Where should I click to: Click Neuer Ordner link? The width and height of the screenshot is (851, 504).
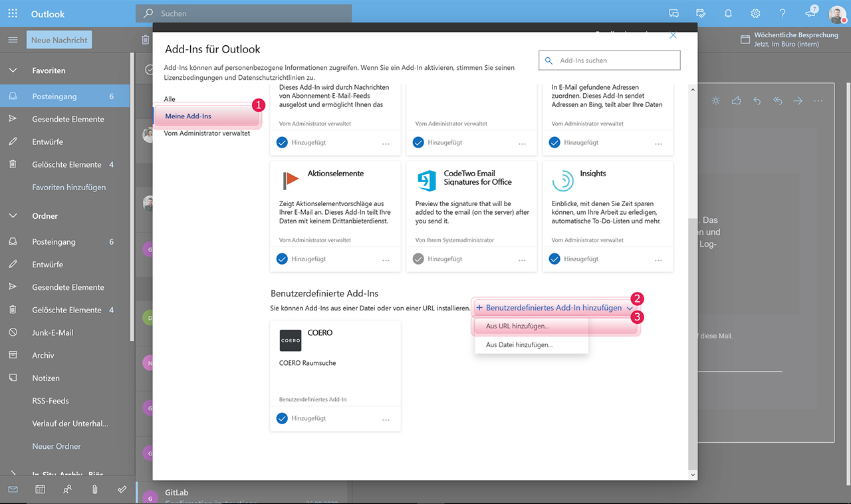click(57, 446)
